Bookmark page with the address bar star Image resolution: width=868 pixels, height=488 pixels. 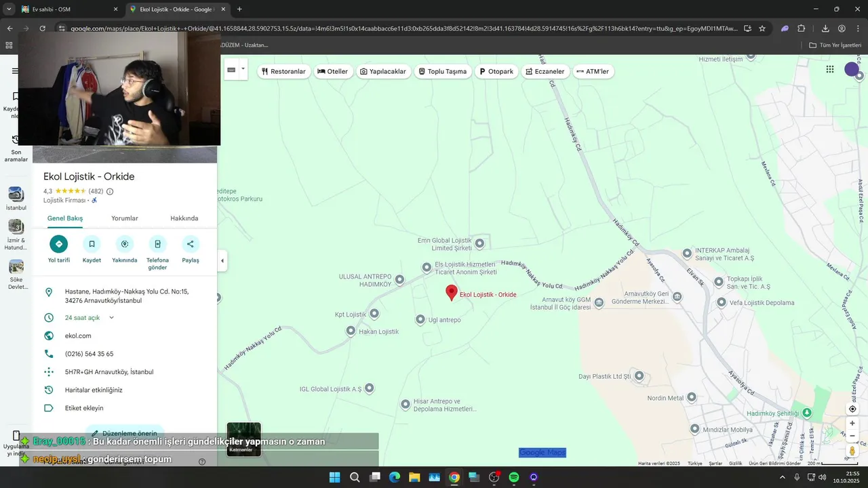pos(762,28)
